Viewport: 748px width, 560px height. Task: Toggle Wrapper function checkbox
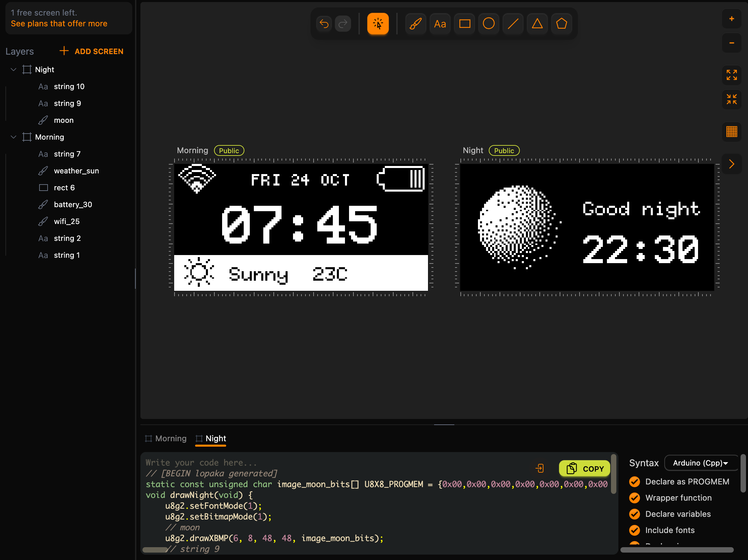click(x=634, y=498)
